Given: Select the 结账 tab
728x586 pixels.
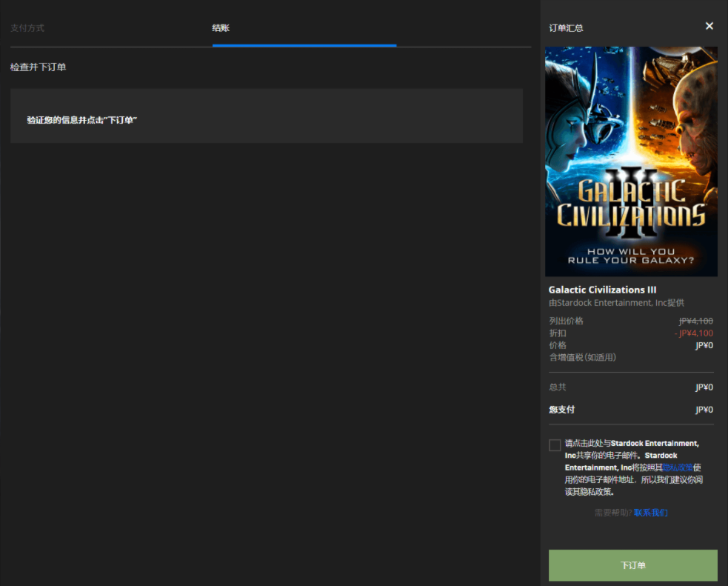Looking at the screenshot, I should point(221,28).
